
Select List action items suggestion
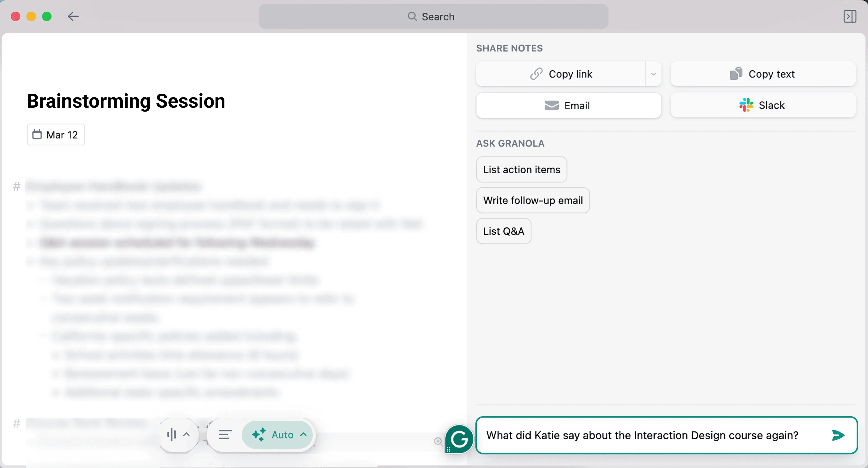coord(521,169)
